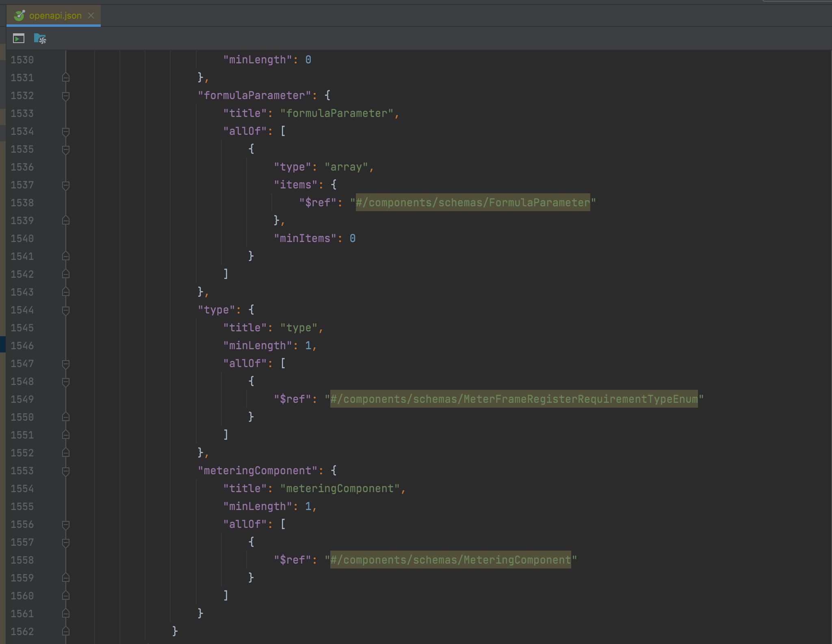Click the MeteringComponent schema reference link
The height and width of the screenshot is (644, 832).
(450, 560)
